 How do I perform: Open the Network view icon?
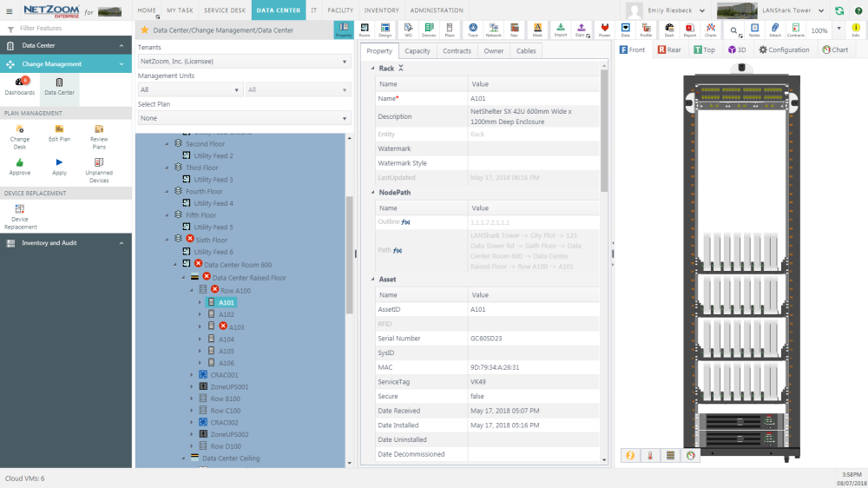click(493, 30)
